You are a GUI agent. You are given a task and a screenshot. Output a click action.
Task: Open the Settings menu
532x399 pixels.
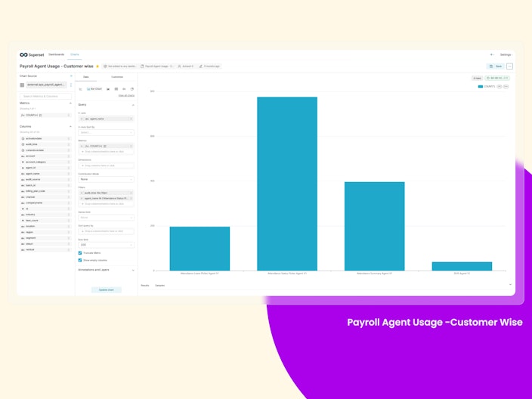pos(506,54)
